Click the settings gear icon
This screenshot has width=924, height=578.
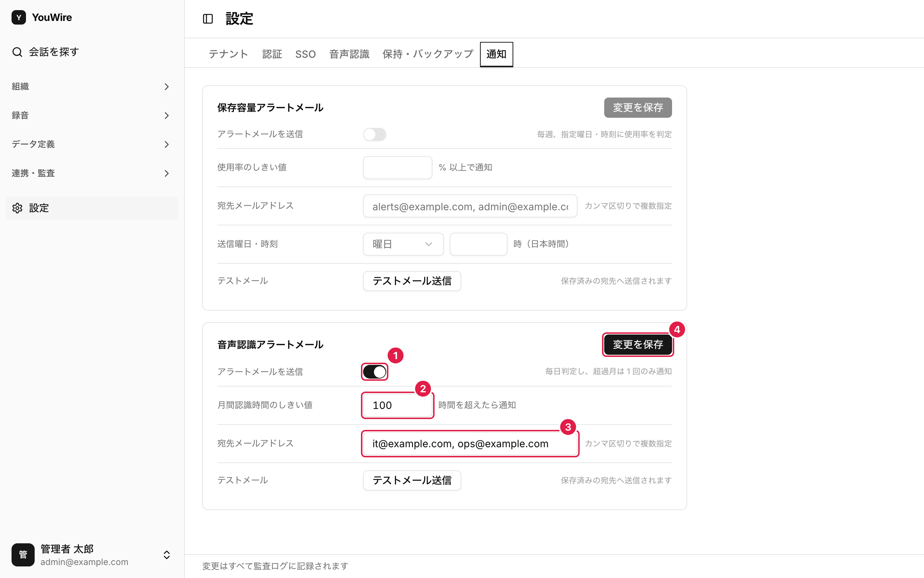[17, 208]
